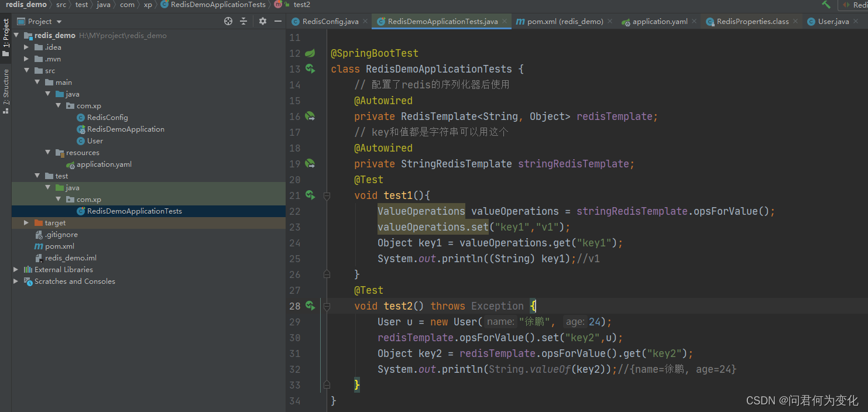Screen dimensions: 868x412
Task: Click the redisTemplate field name on line 16
Action: tap(615, 116)
